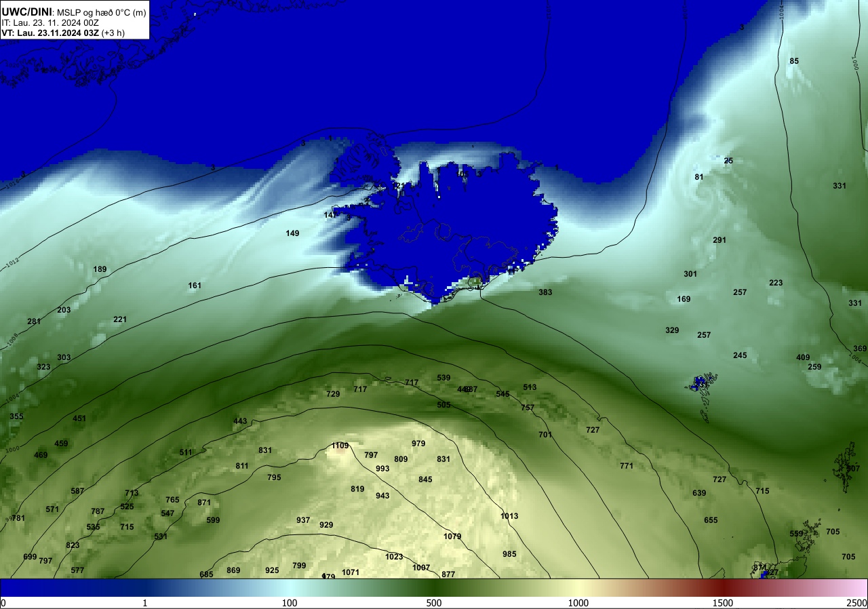Click the map value '655'
Screen dimensions: 868x609
pyautogui.click(x=711, y=520)
